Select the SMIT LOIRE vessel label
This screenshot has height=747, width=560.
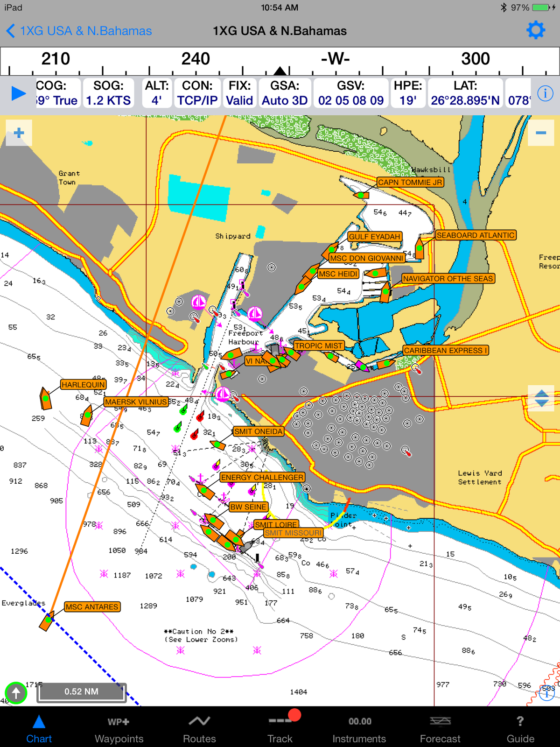pyautogui.click(x=276, y=524)
